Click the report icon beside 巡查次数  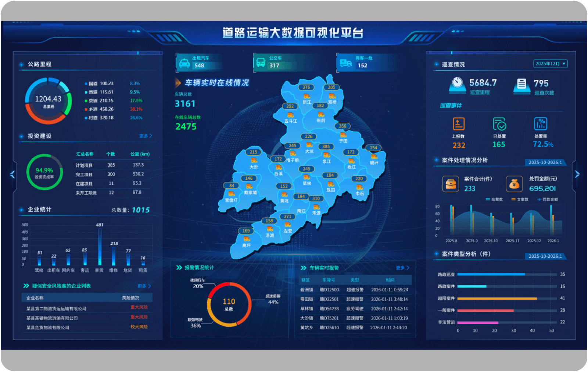coord(521,83)
